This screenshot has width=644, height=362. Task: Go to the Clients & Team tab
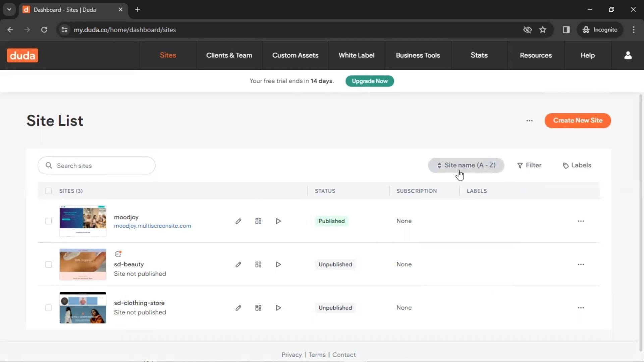229,55
